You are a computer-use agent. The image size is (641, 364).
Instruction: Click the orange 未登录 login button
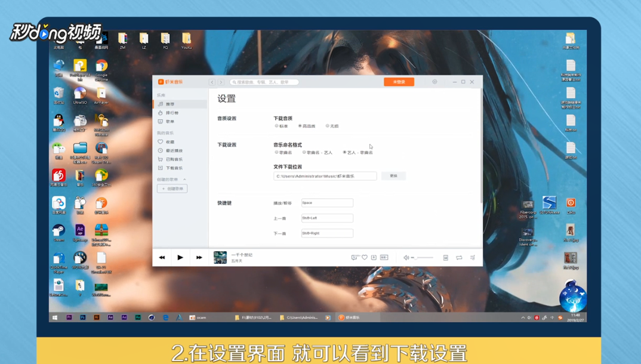point(399,82)
